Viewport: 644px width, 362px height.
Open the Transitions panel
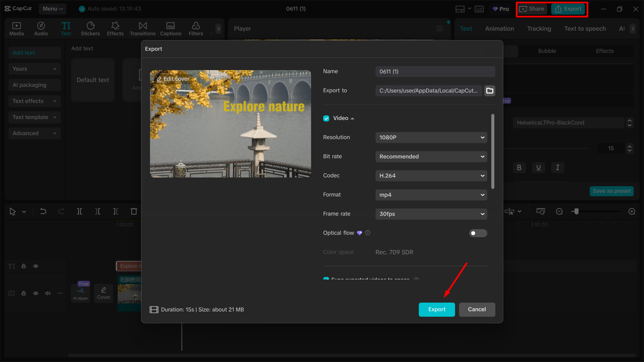pyautogui.click(x=143, y=29)
